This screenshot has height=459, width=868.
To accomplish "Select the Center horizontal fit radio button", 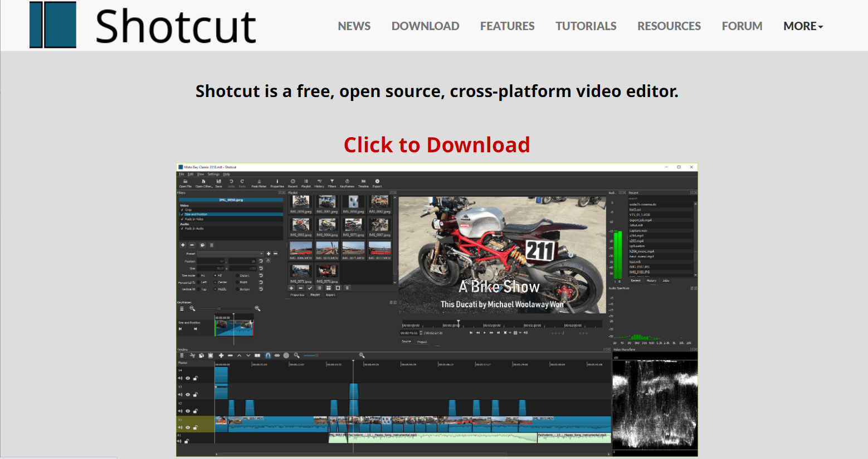I will (x=215, y=282).
